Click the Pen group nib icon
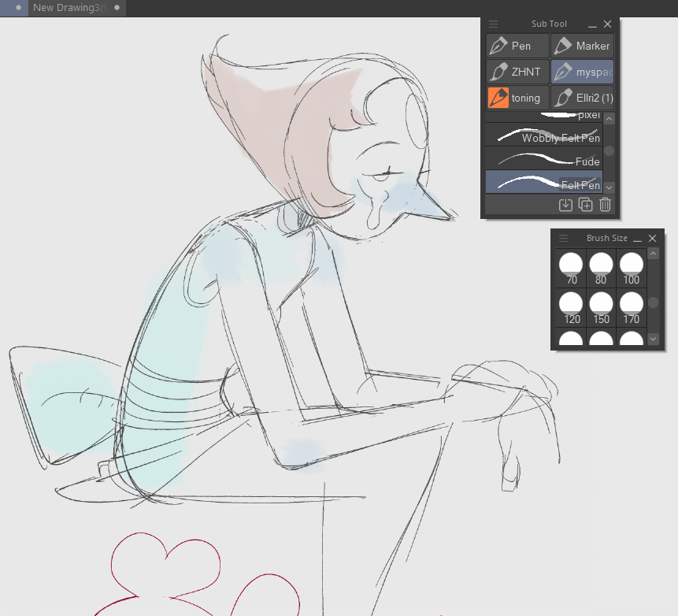The image size is (678, 616). coord(498,46)
